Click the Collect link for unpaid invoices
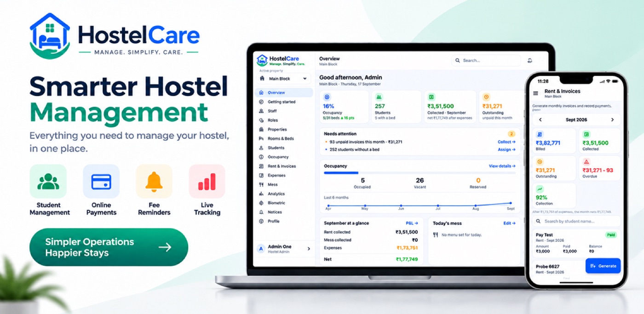The width and height of the screenshot is (644, 314). pos(506,142)
